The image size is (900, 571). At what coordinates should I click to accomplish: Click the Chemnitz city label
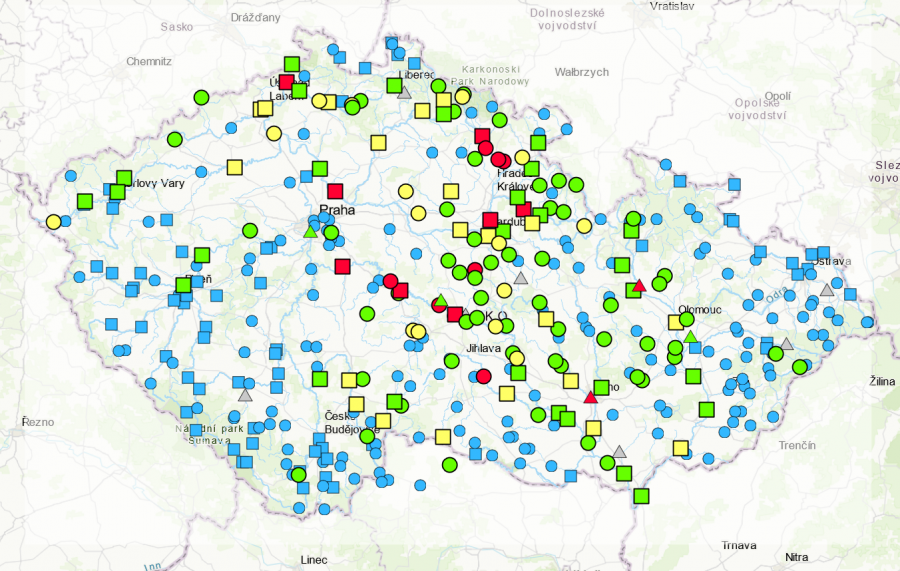[149, 61]
